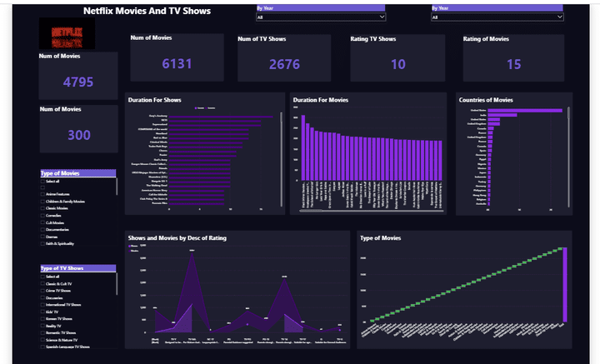Click The Walking Dead bar in Duration For Shows
600x364 pixels.
tap(199, 186)
